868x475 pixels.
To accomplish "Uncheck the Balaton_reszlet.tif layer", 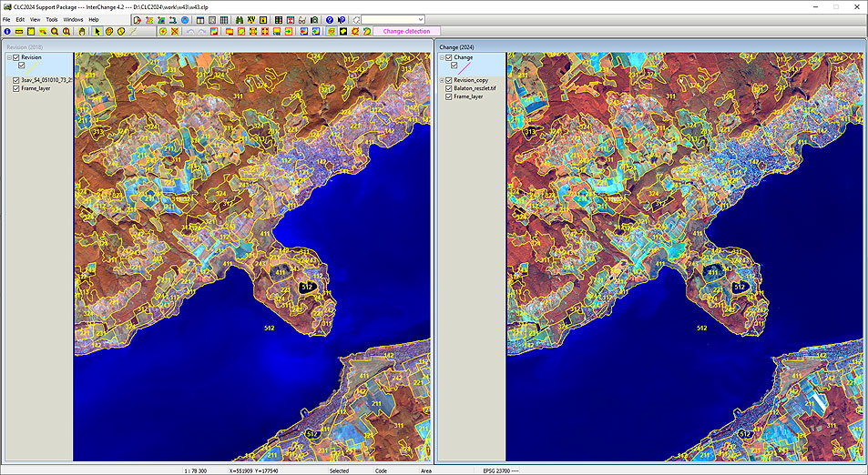I will pos(449,88).
